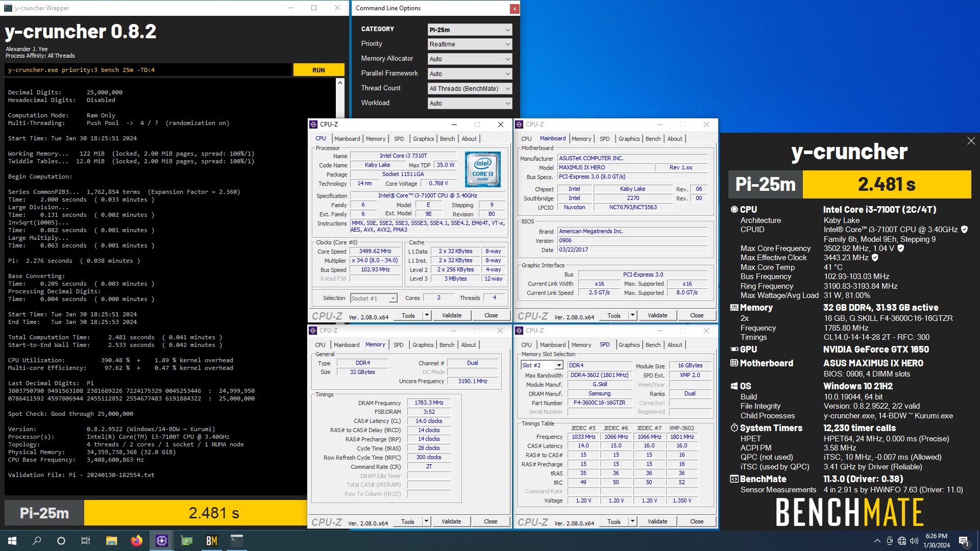Switch to About tab in CPU-Z Mainboard window
This screenshot has height=551, width=980.
pyautogui.click(x=675, y=139)
